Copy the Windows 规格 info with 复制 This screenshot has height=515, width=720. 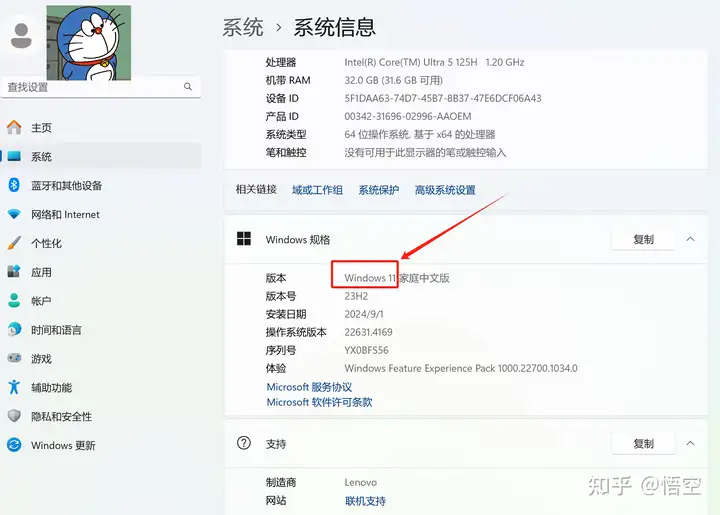click(x=643, y=239)
